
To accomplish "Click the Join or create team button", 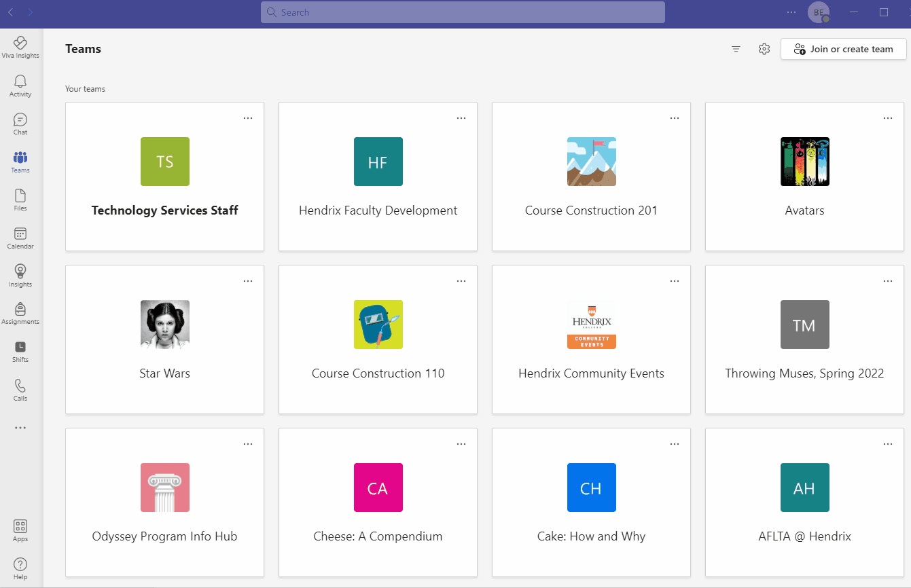I will click(842, 49).
